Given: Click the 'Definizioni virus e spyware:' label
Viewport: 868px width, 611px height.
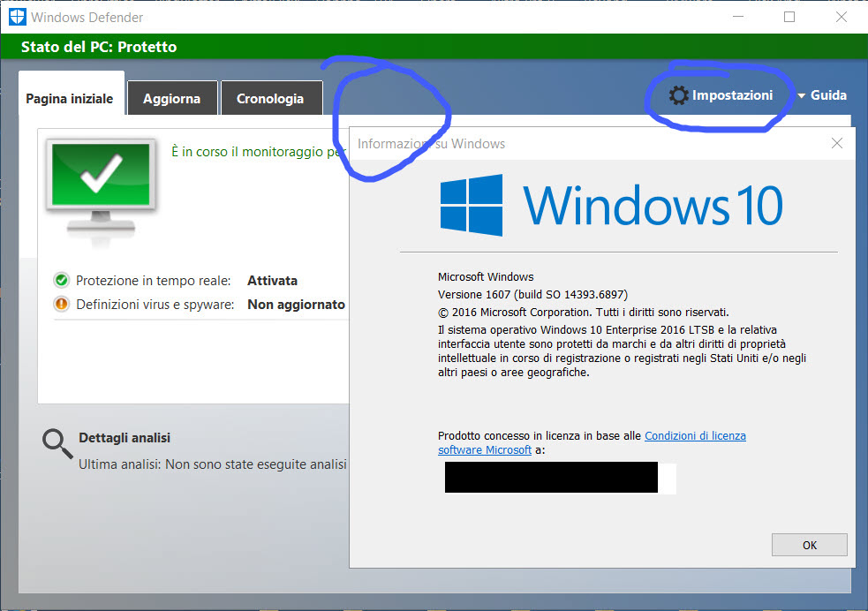Looking at the screenshot, I should pyautogui.click(x=155, y=305).
